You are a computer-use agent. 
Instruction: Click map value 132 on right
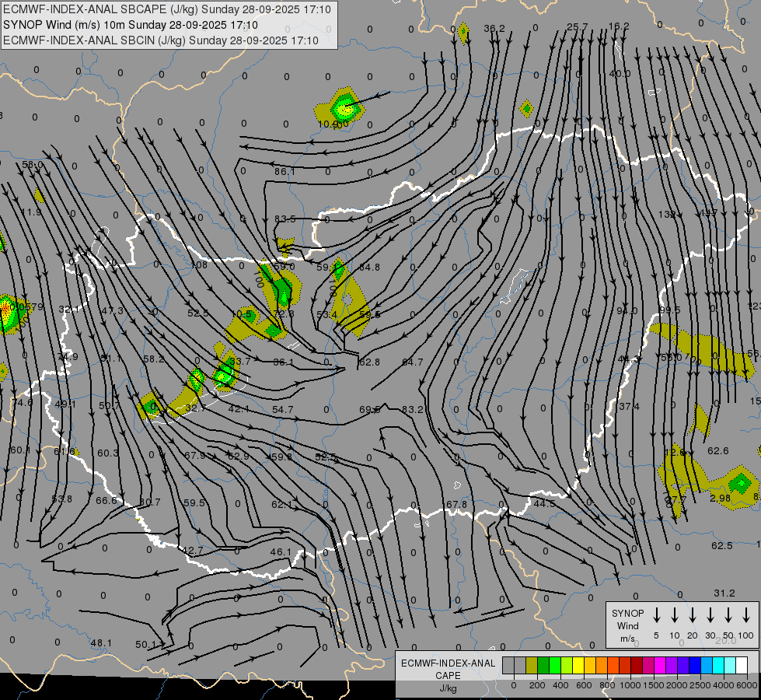coord(667,214)
